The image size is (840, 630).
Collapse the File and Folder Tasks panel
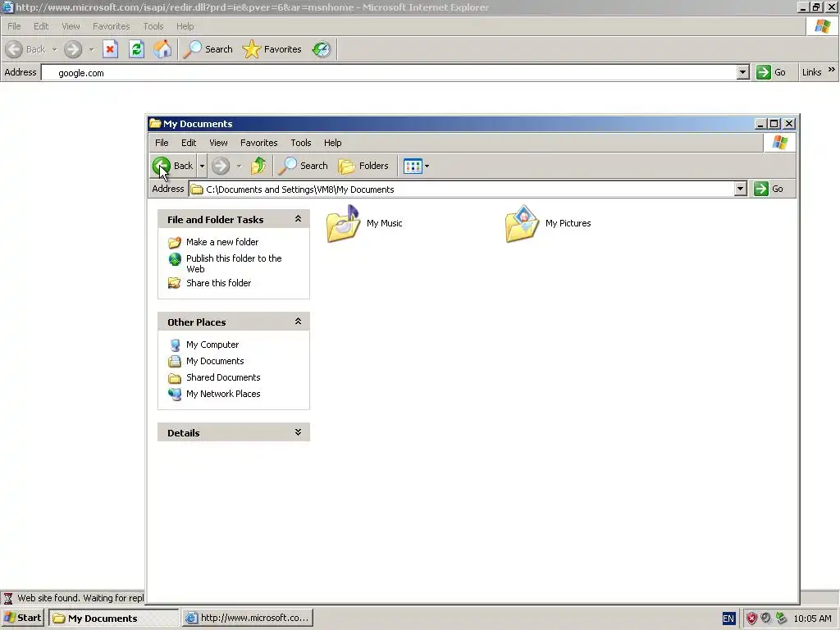coord(298,219)
